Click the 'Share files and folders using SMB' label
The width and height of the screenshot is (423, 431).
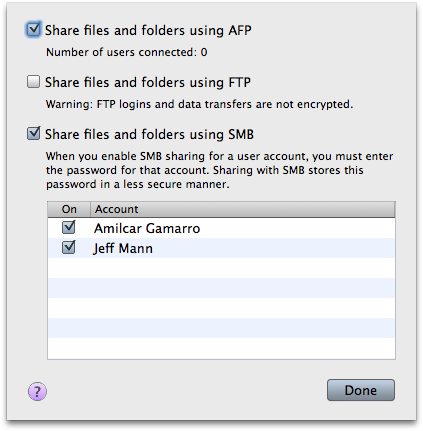click(149, 134)
